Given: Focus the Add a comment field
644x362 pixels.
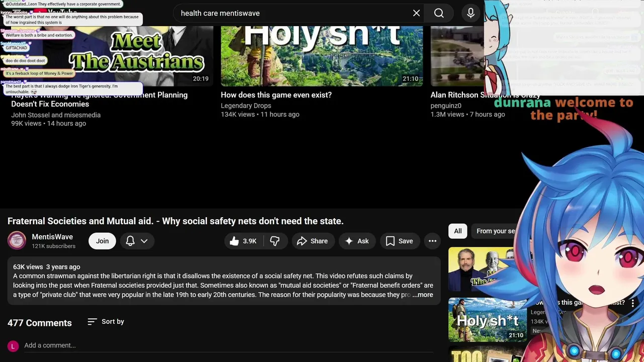Looking at the screenshot, I should (228, 345).
